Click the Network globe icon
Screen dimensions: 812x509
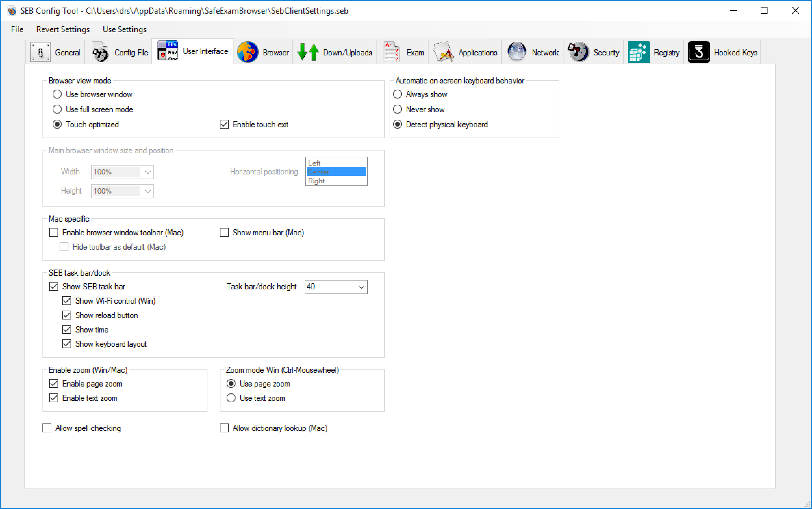[x=517, y=52]
